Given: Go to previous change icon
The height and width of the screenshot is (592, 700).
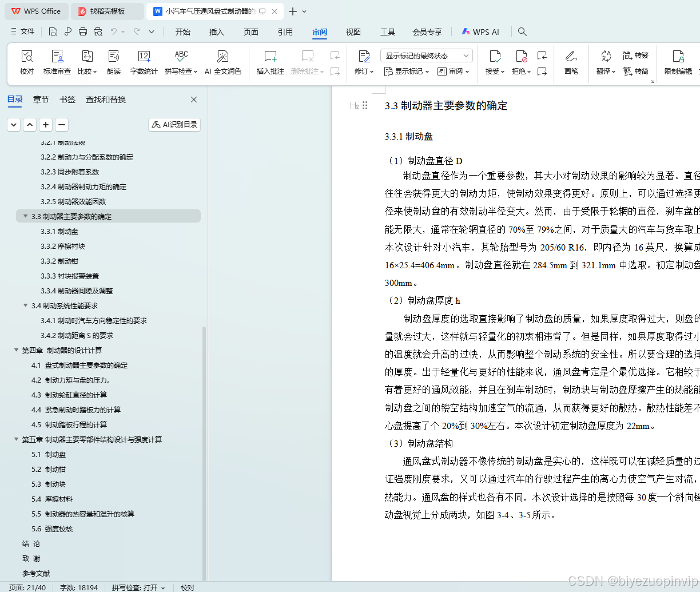Looking at the screenshot, I should coord(542,55).
